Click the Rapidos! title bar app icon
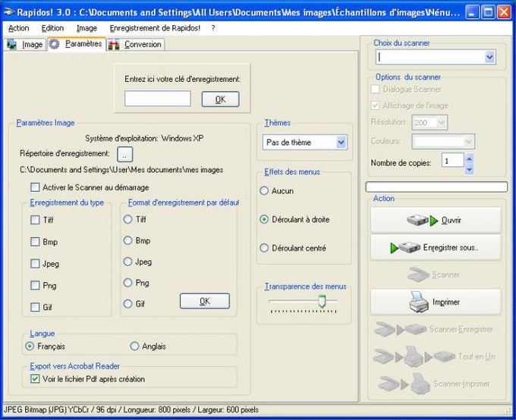The width and height of the screenshot is (516, 420). point(8,12)
